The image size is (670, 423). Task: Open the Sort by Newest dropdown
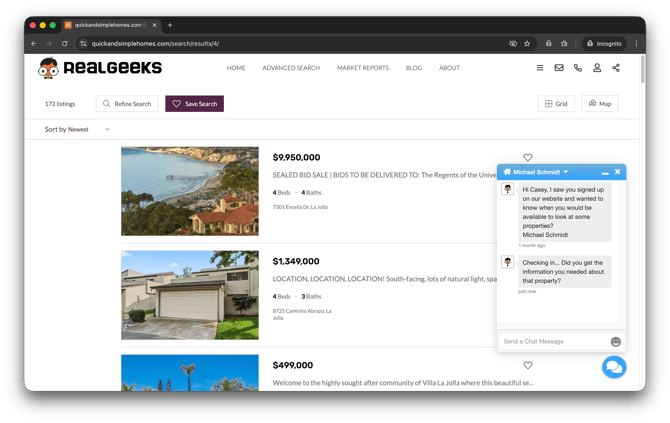tap(77, 129)
